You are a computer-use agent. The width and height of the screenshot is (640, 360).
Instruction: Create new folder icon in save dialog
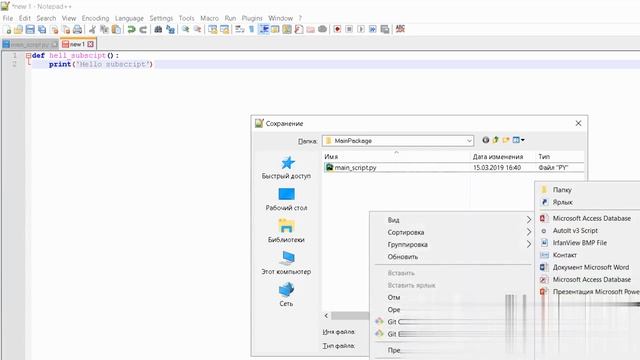pyautogui.click(x=506, y=140)
